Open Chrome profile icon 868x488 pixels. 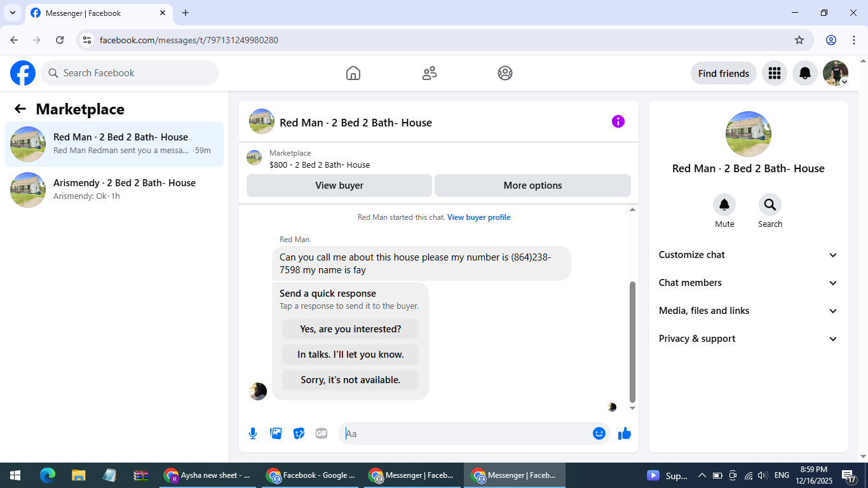(831, 40)
